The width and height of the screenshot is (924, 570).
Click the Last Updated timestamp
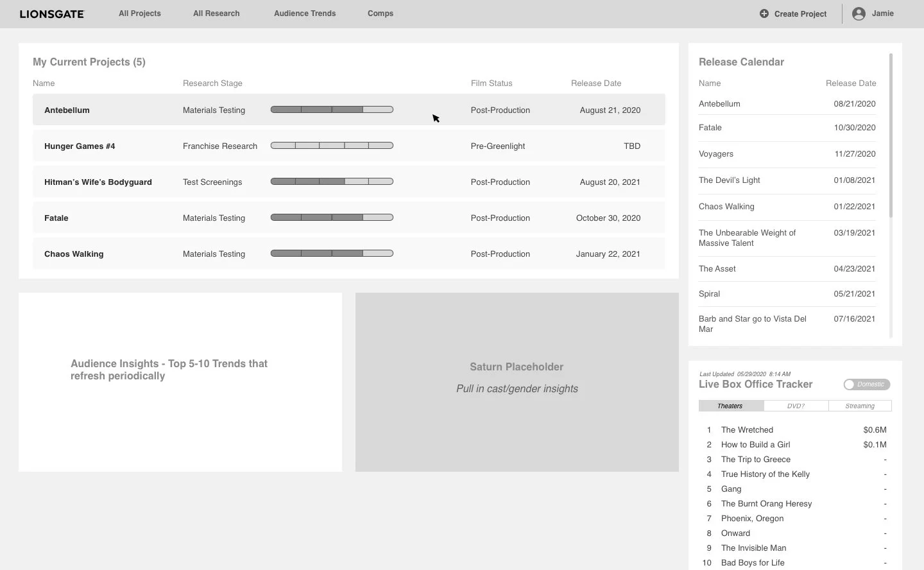(745, 374)
